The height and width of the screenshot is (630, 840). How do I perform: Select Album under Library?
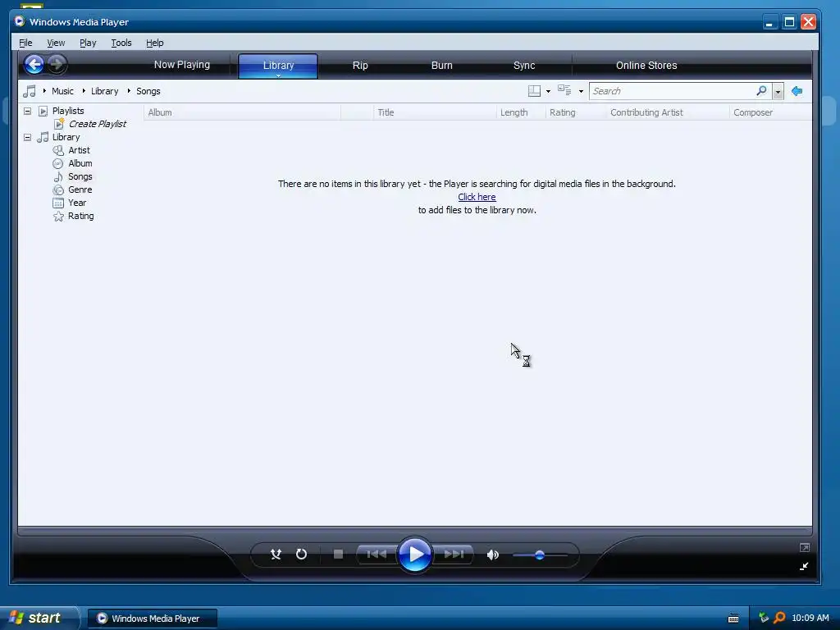pyautogui.click(x=80, y=163)
